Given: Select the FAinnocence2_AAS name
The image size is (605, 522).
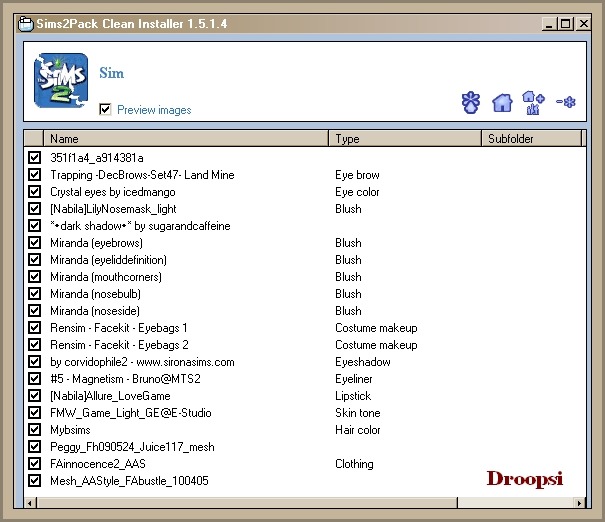Looking at the screenshot, I should pyautogui.click(x=98, y=464).
